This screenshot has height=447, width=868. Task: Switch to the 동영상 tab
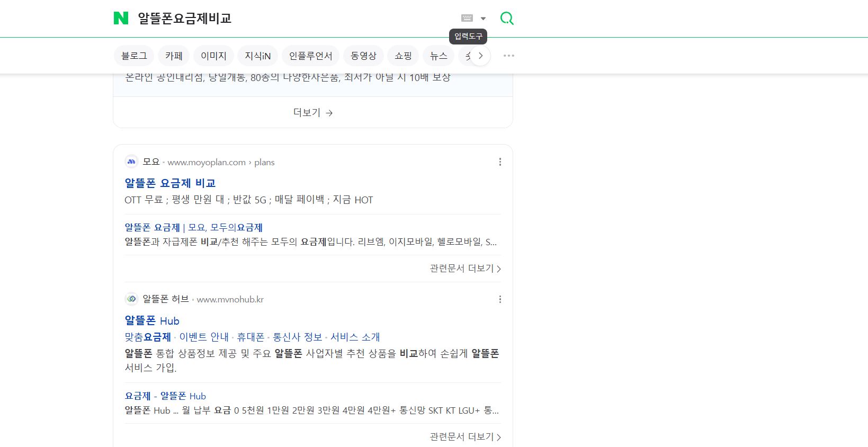[363, 56]
